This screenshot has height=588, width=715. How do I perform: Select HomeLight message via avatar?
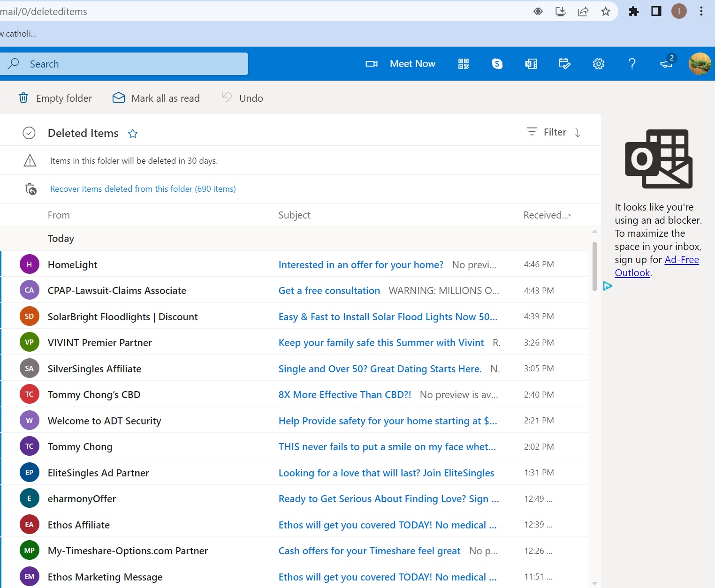pos(29,264)
